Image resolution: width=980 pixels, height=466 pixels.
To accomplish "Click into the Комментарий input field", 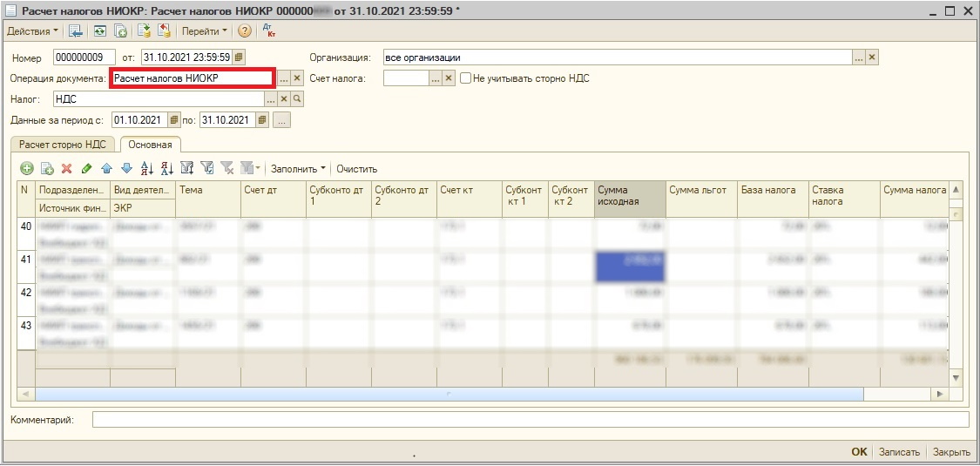I will click(530, 420).
